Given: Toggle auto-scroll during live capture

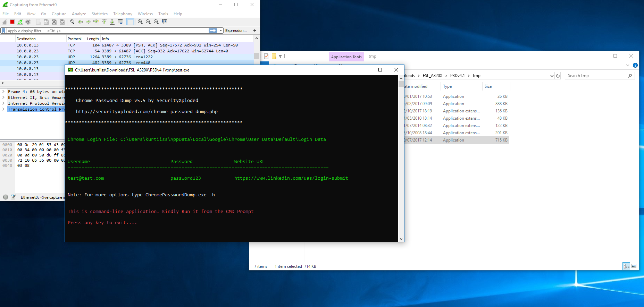Looking at the screenshot, I should (x=120, y=22).
